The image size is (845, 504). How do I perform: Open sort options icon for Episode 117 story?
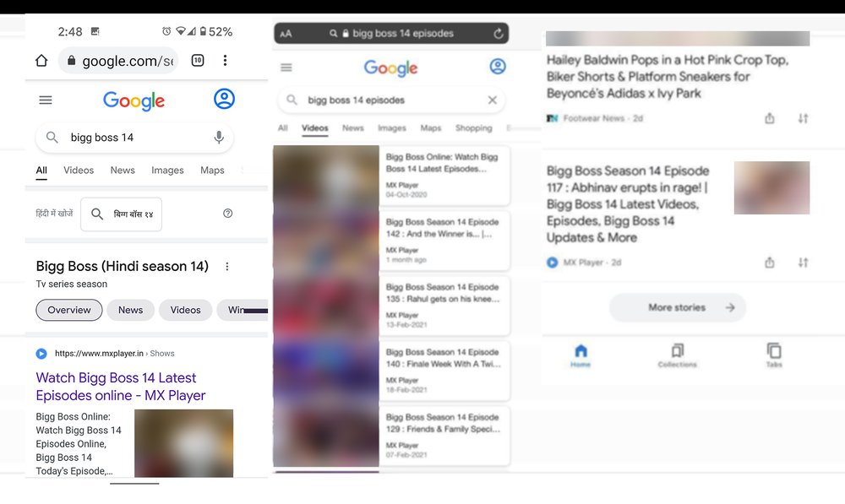(x=803, y=263)
